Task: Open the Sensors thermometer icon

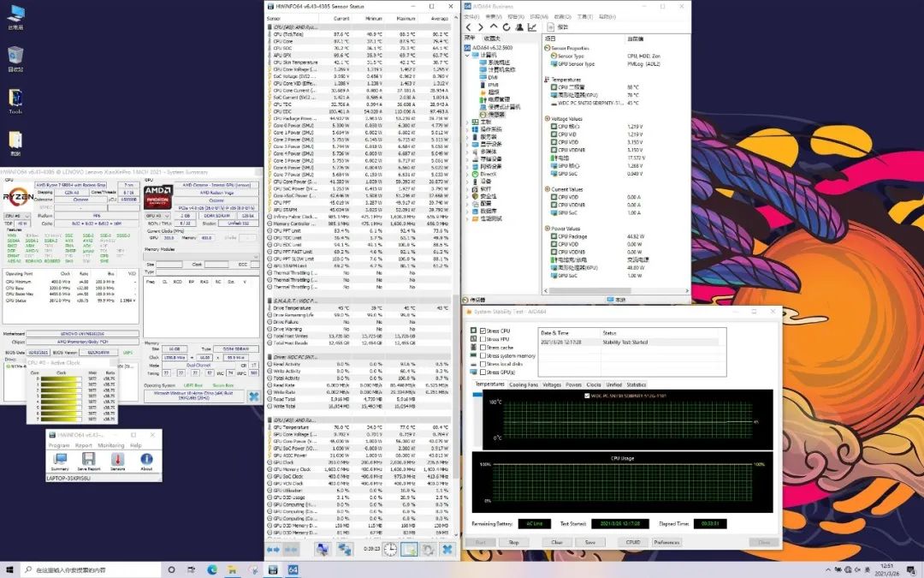Action: [117, 460]
